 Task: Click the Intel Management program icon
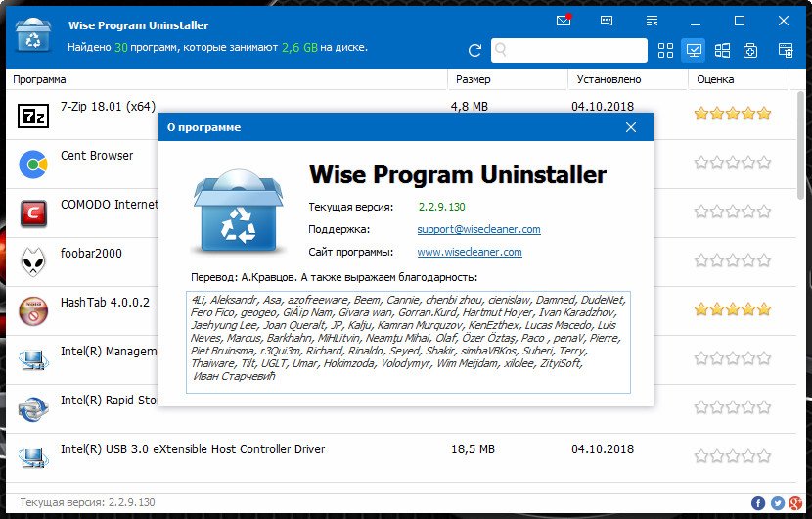(x=33, y=359)
